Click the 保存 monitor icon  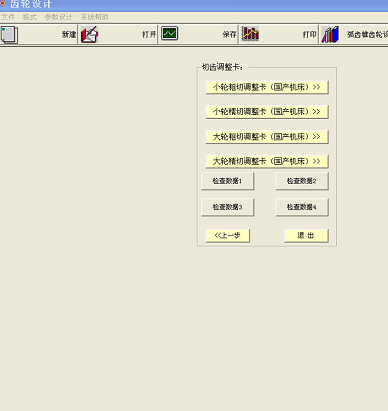click(x=169, y=33)
